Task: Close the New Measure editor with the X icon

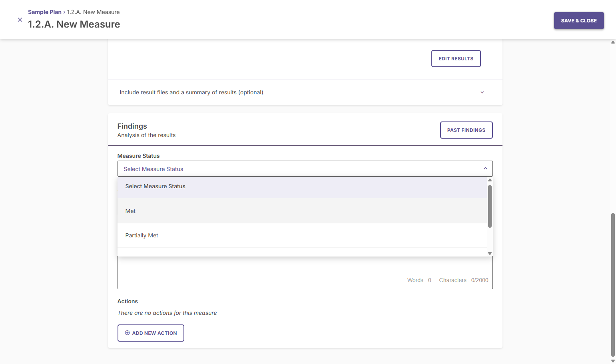Action: click(20, 20)
